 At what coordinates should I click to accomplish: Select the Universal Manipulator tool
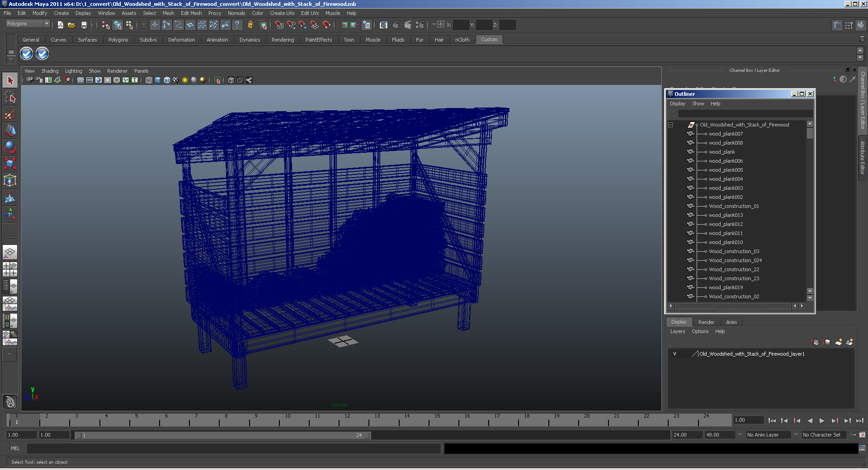[x=10, y=181]
